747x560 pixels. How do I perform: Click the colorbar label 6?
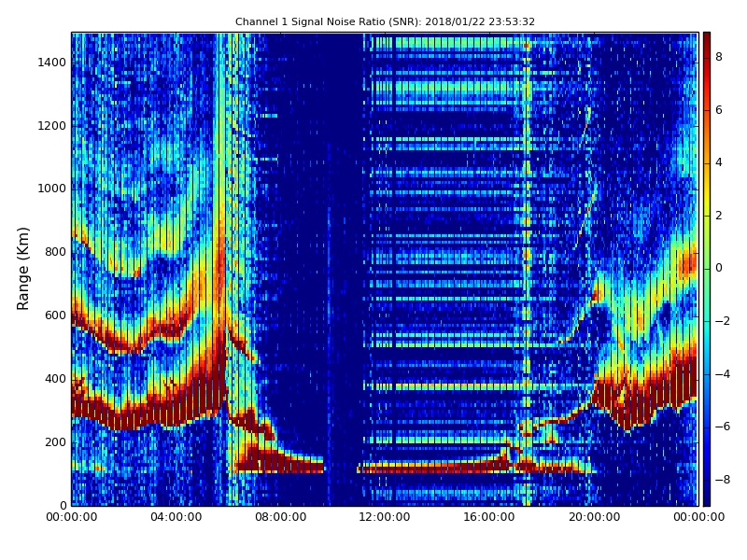[719, 110]
